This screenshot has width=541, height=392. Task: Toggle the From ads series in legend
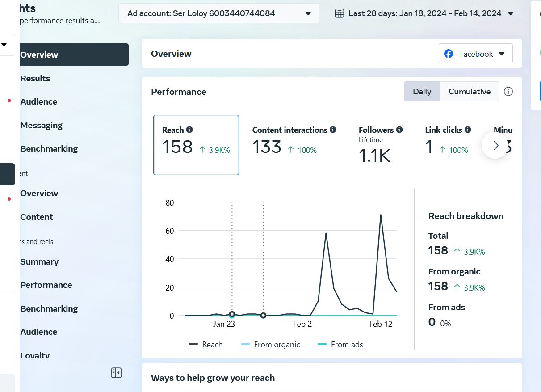(340, 345)
